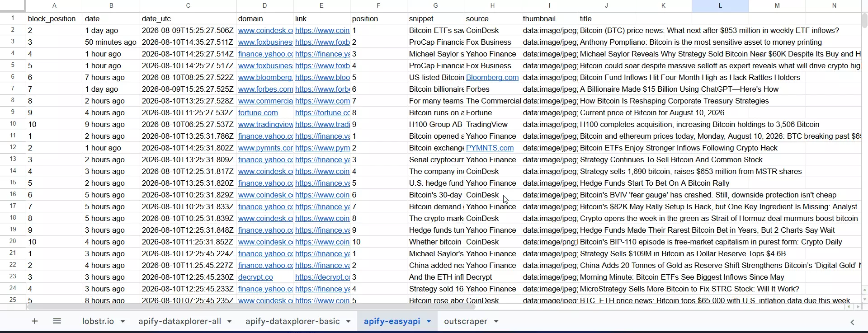Open lobstr.io tab dropdown arrow
The image size is (868, 333).
tap(123, 322)
